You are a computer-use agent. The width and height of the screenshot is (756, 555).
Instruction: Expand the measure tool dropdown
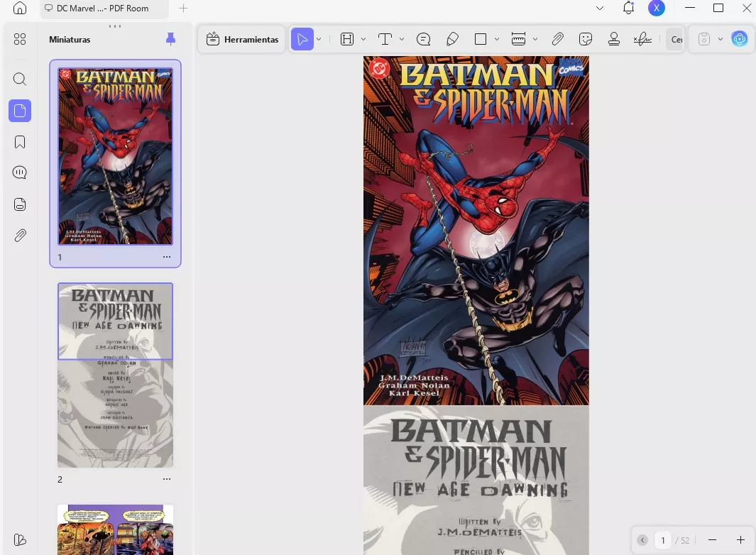click(x=535, y=39)
